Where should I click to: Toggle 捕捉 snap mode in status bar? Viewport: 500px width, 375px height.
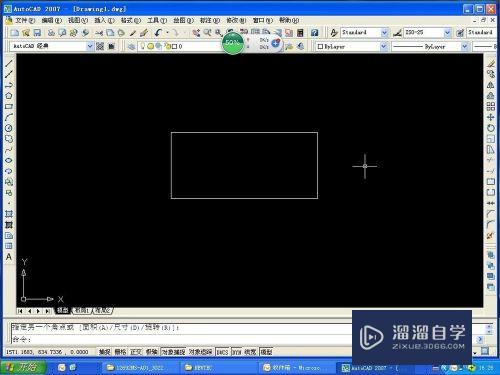(x=105, y=352)
